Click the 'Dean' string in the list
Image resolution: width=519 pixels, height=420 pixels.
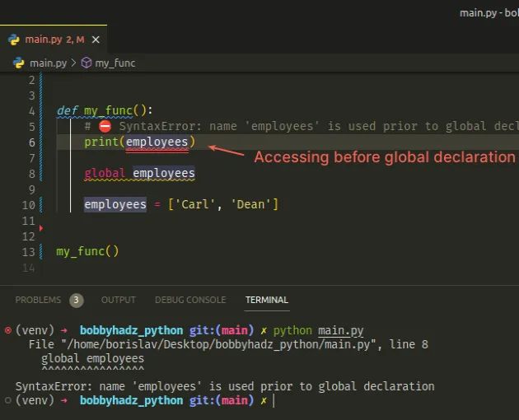click(x=250, y=204)
